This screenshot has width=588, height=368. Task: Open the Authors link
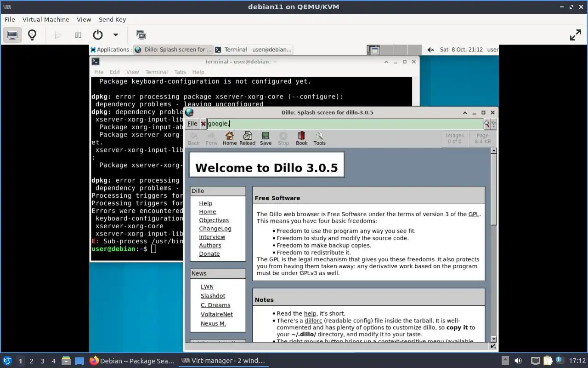(210, 245)
